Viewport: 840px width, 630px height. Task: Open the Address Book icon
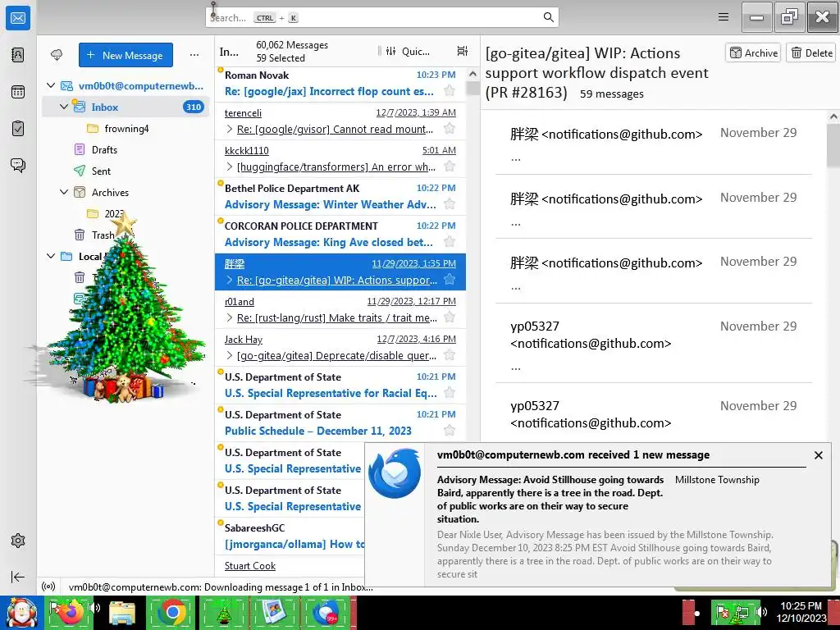pos(18,55)
